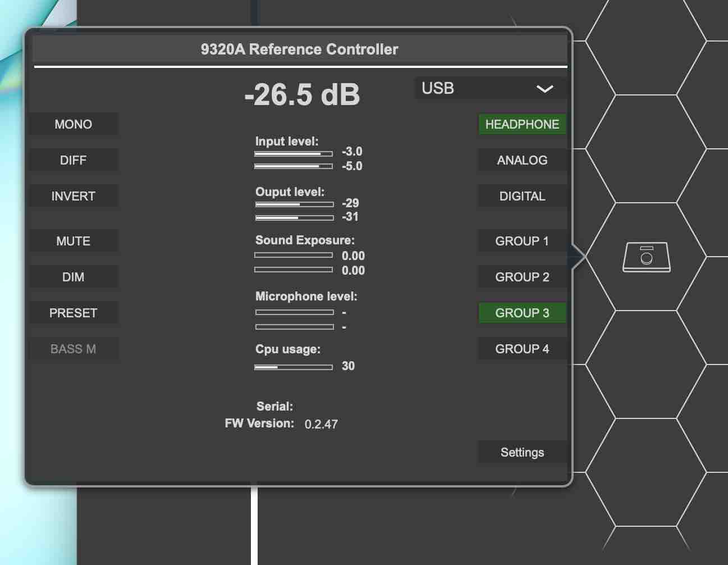728x565 pixels.
Task: Click the Cpu usage value 30
Action: [348, 366]
